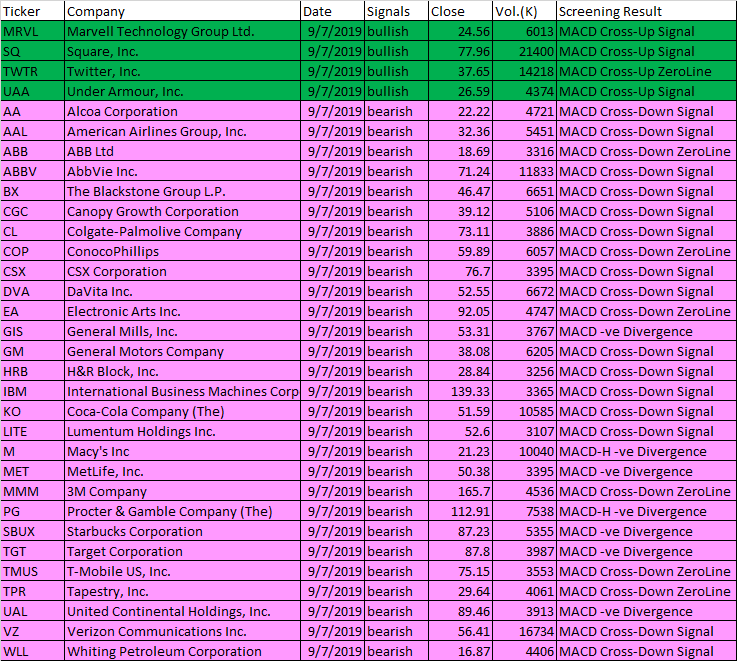
Task: Click the Signals column header
Action: click(x=396, y=11)
